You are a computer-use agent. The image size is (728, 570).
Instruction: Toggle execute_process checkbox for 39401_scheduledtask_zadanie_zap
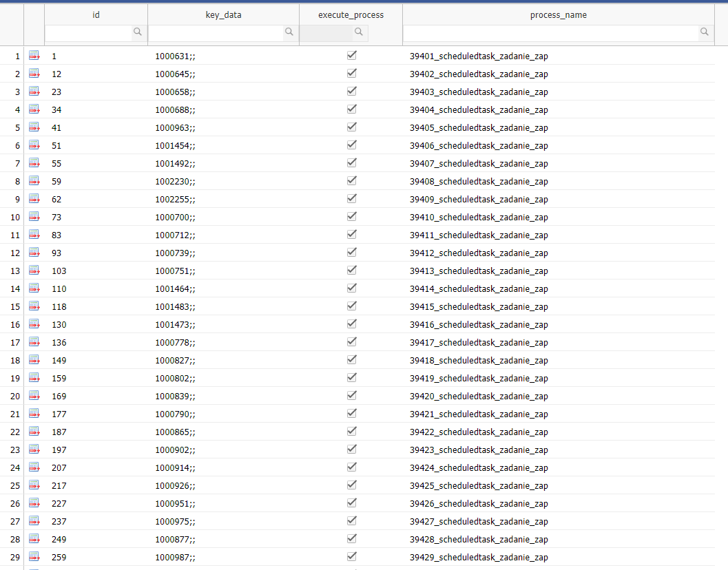pos(351,55)
